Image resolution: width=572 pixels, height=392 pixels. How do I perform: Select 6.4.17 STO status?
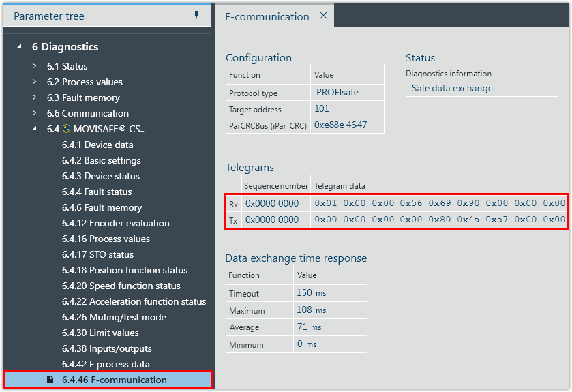coord(97,254)
